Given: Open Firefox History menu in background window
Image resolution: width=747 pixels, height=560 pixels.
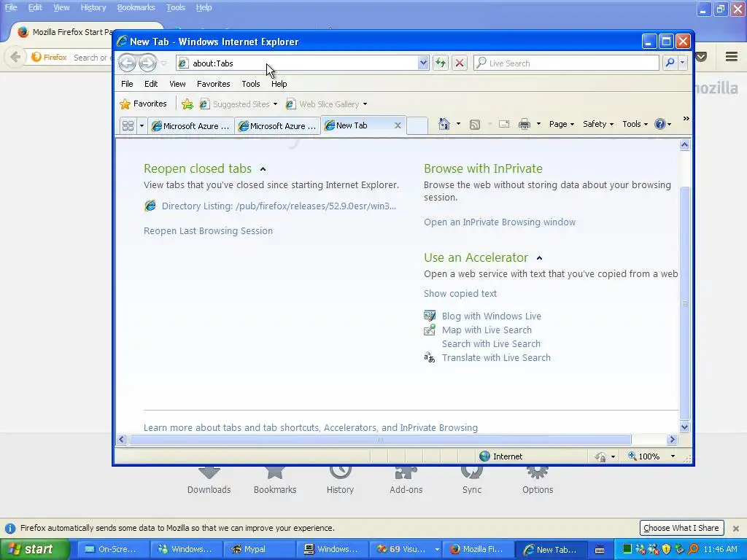Looking at the screenshot, I should pyautogui.click(x=93, y=7).
